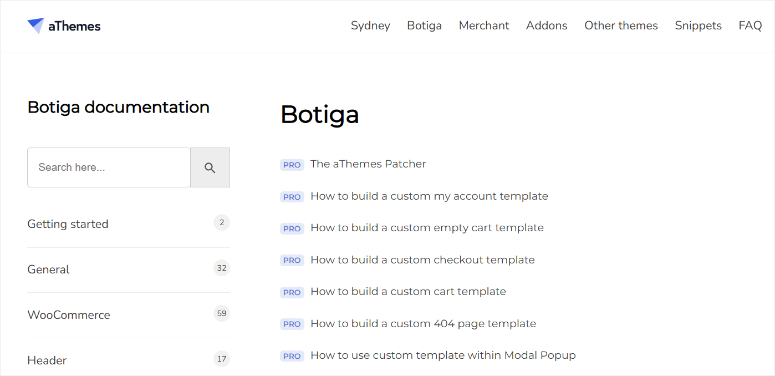The width and height of the screenshot is (775, 376).
Task: Click the Botiga documentation sidebar heading
Action: coord(119,107)
